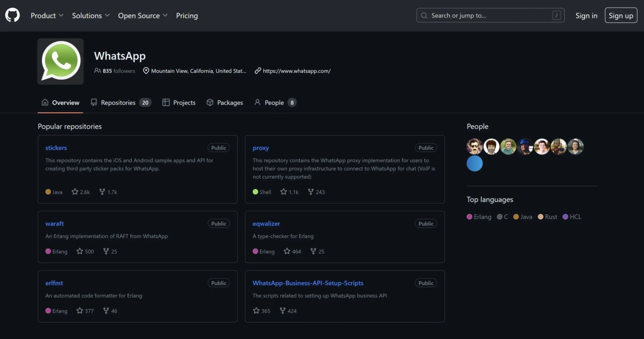Click the fork count 243 on proxy
This screenshot has width=644, height=339.
tap(316, 192)
